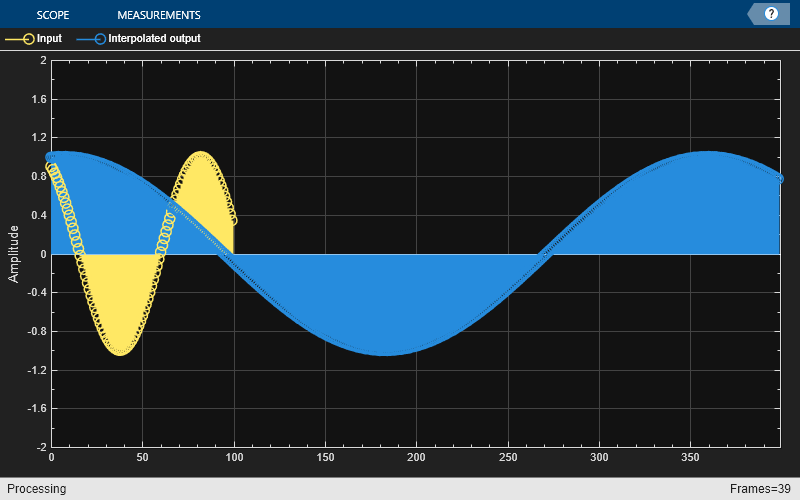Click the help question mark icon
800x500 pixels.
771,14
